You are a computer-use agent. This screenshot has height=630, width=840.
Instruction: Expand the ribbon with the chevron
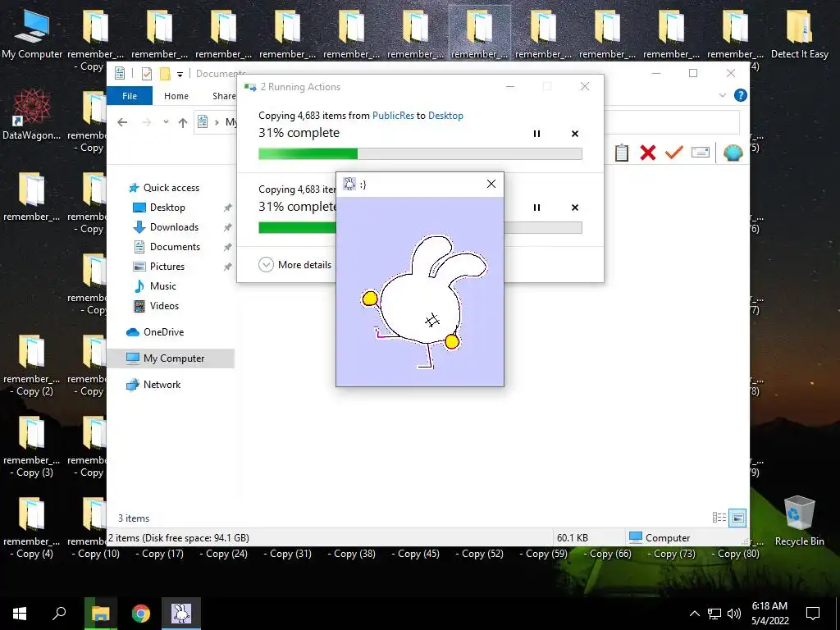click(x=722, y=95)
